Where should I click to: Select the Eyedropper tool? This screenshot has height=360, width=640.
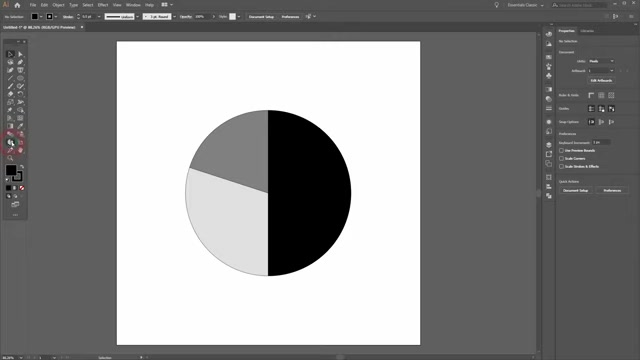[x=20, y=126]
